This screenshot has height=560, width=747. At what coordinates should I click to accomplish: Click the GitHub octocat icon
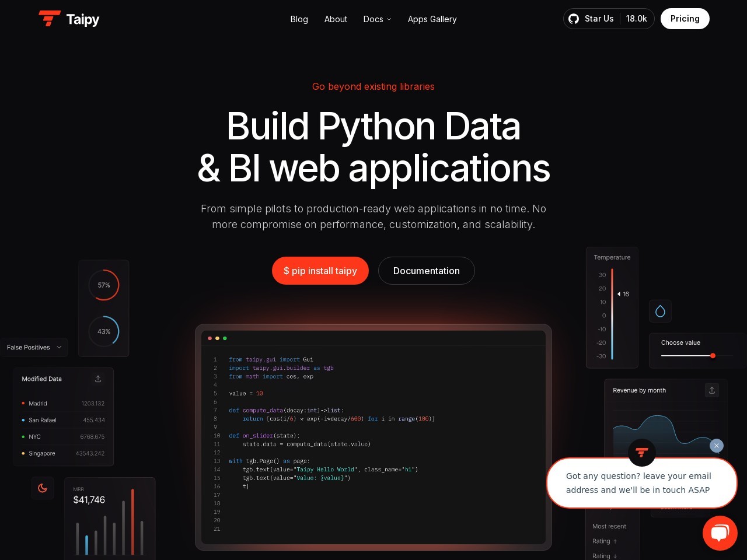tap(574, 19)
